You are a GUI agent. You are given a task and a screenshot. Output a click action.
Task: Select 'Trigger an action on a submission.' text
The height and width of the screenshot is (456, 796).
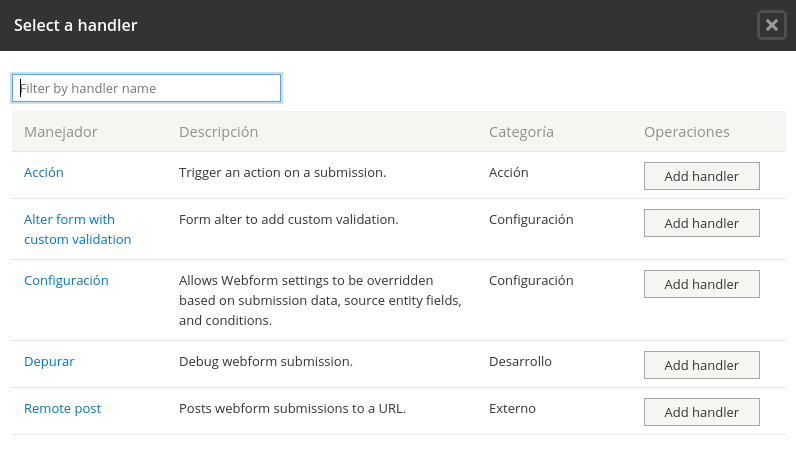click(282, 173)
